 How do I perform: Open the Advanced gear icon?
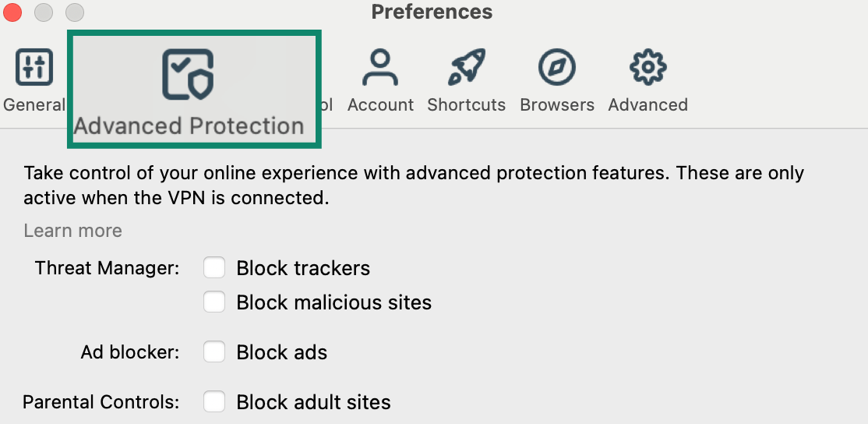coord(647,68)
